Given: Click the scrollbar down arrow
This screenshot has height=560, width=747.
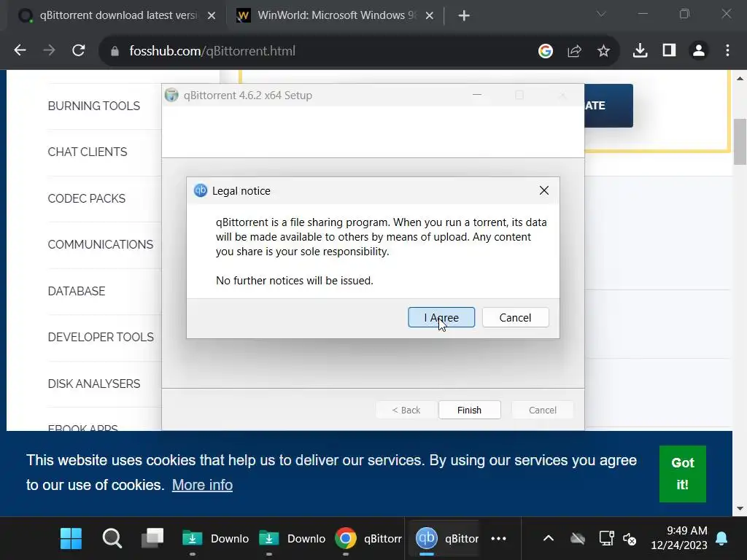Looking at the screenshot, I should (x=740, y=508).
